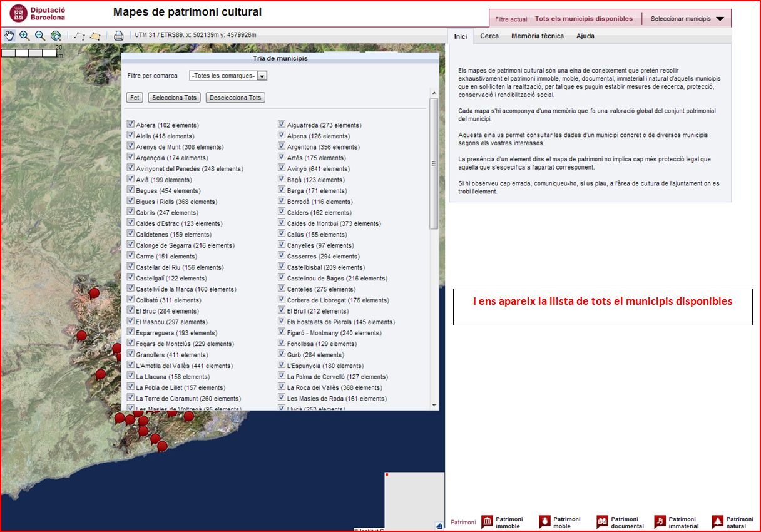This screenshot has height=532, width=761.
Task: Activate the zoom out magnifier tool
Action: pos(40,36)
